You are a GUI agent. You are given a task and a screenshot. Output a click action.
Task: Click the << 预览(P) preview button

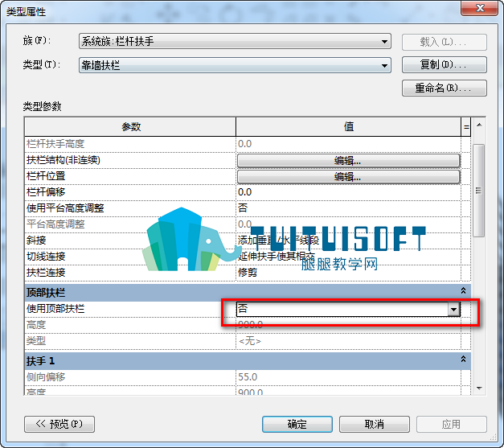(x=59, y=424)
